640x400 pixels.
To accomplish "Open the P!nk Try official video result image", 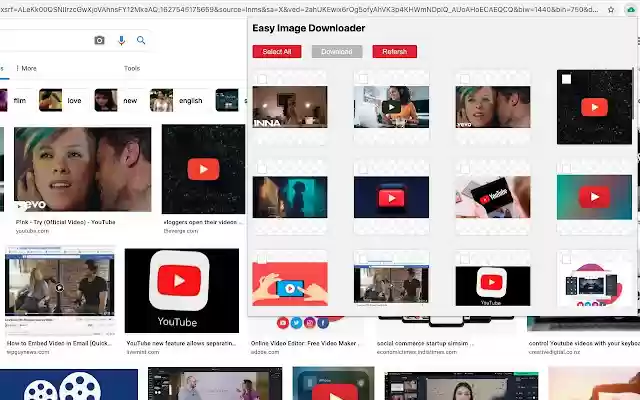I will click(82, 169).
